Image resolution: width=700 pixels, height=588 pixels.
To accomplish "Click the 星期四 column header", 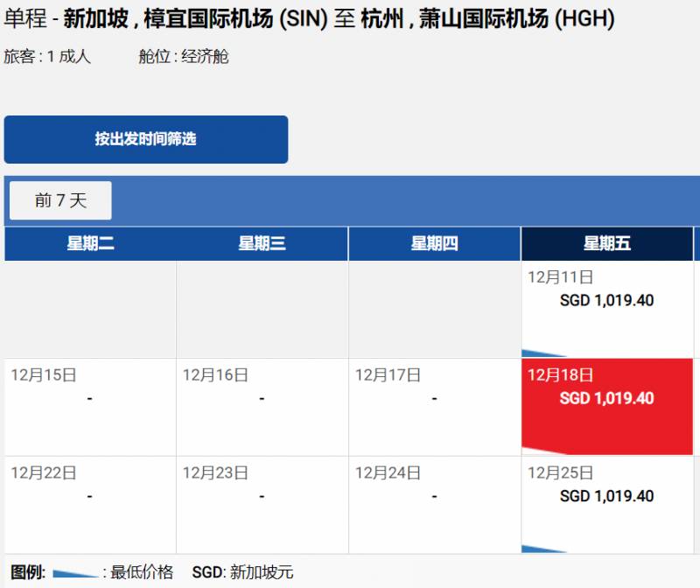I will pos(435,244).
